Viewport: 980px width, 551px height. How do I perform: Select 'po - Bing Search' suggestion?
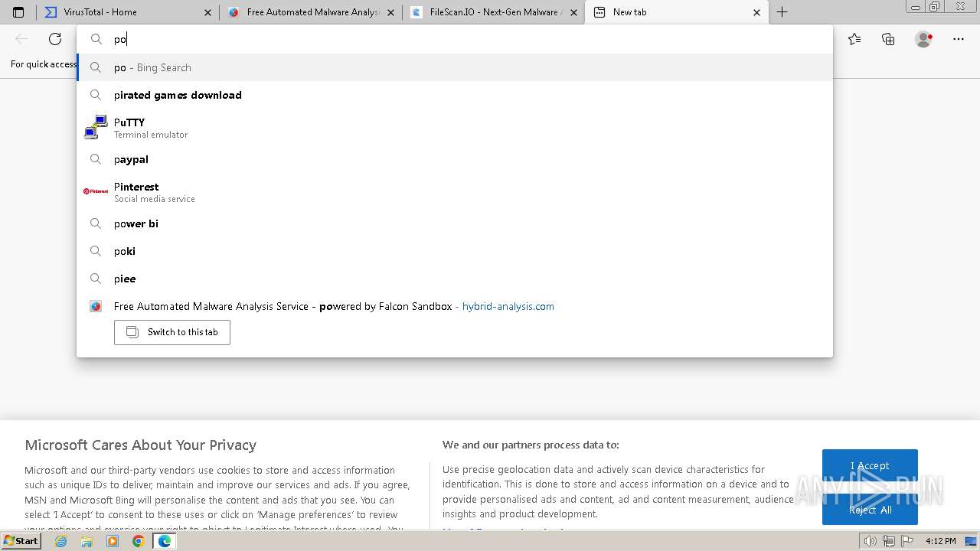(455, 67)
